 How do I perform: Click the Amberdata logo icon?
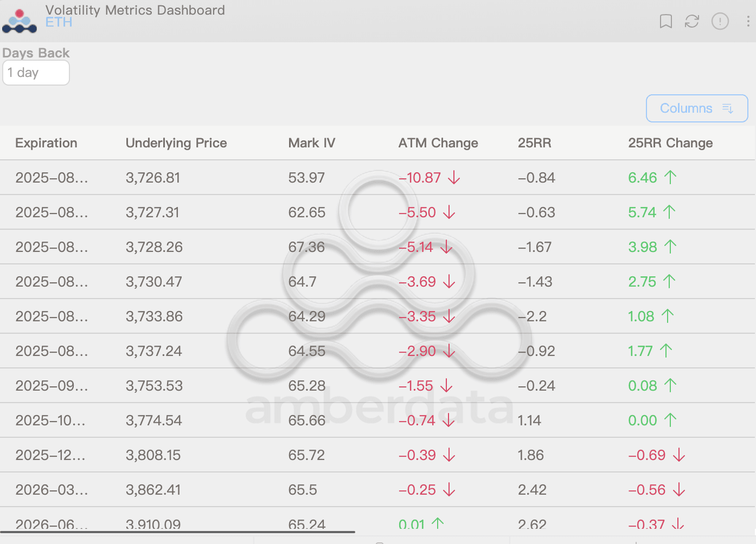tap(20, 21)
